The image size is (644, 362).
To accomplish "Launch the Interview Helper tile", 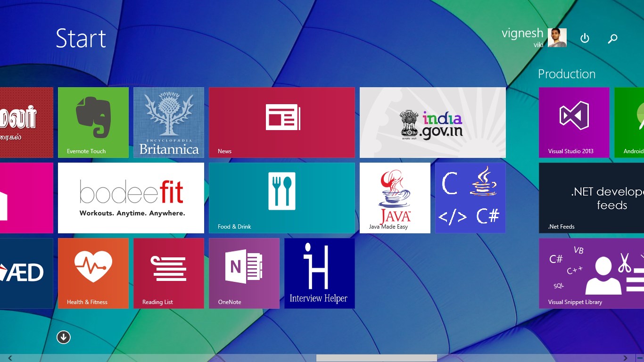I will click(320, 273).
